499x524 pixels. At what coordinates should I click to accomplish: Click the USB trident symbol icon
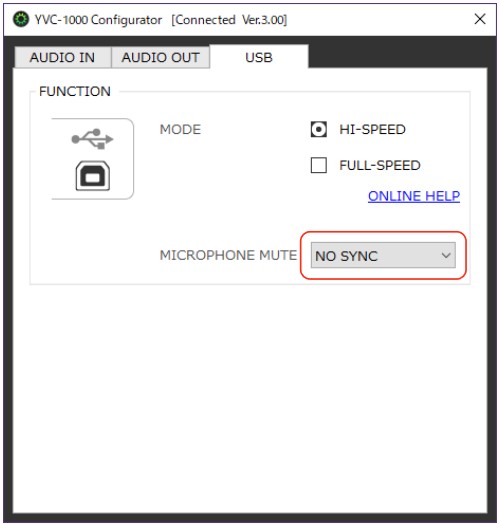(x=93, y=138)
